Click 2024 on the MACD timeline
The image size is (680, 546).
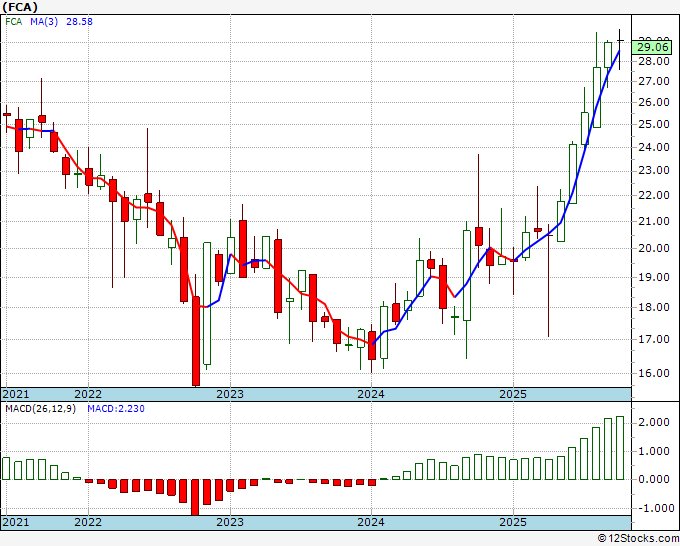tap(371, 522)
